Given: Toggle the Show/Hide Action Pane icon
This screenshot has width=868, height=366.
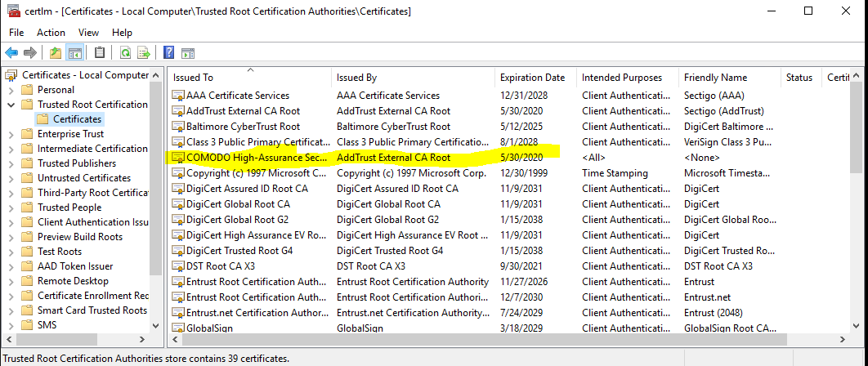Looking at the screenshot, I should click(188, 52).
